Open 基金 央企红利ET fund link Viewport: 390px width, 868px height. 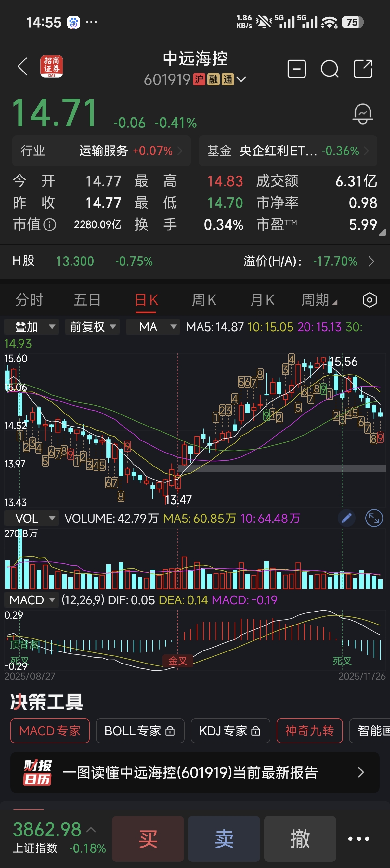[288, 151]
